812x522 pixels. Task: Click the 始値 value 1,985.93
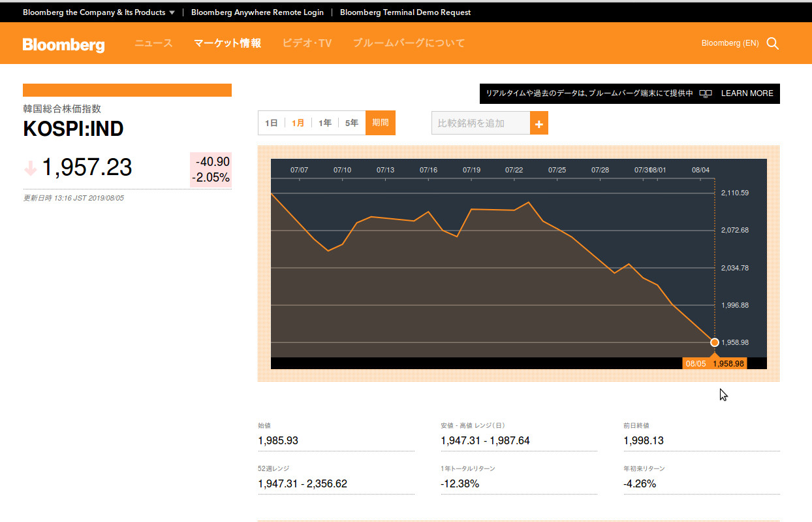(278, 440)
